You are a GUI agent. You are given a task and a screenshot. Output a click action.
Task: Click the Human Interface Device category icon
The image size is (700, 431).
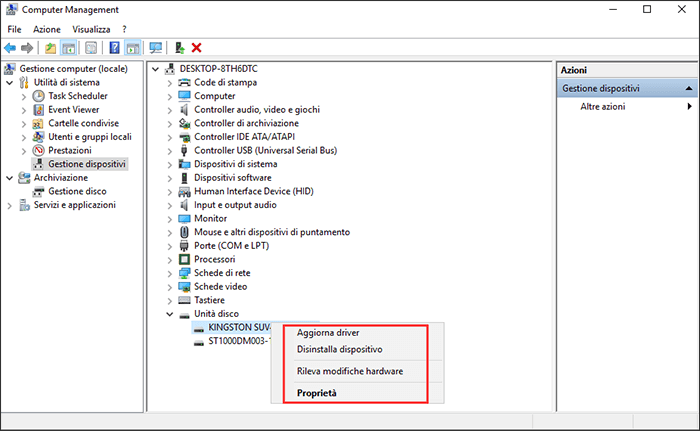pyautogui.click(x=184, y=192)
